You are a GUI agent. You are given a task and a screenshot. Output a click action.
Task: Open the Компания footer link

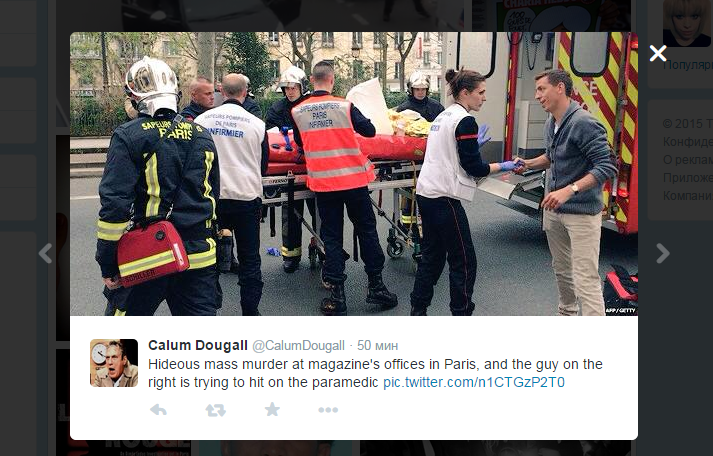point(688,196)
